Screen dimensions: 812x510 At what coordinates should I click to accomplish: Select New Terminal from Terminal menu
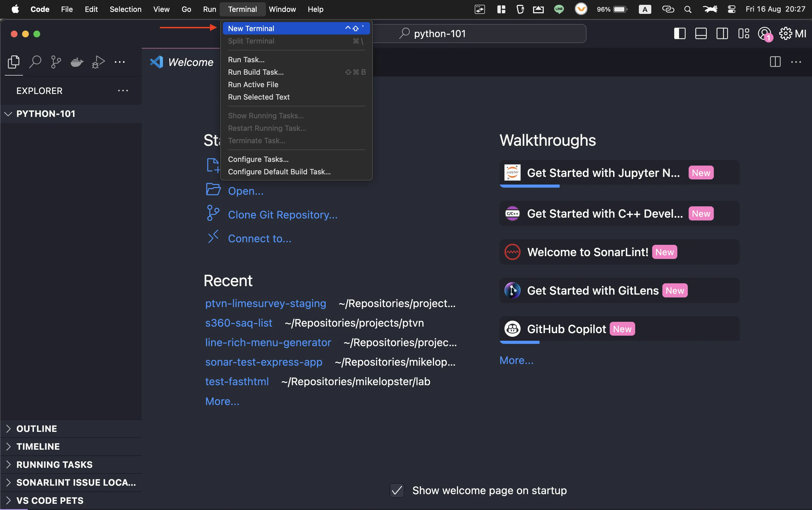296,28
